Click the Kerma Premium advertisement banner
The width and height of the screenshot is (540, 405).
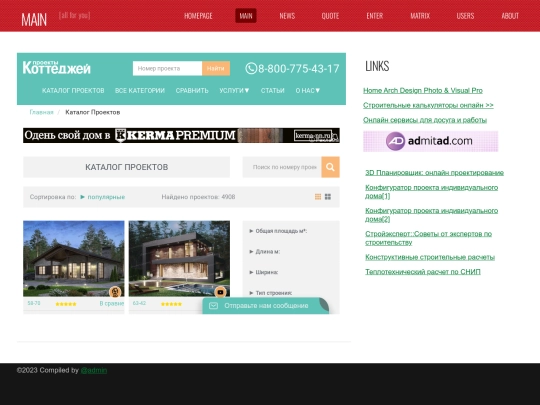click(181, 135)
